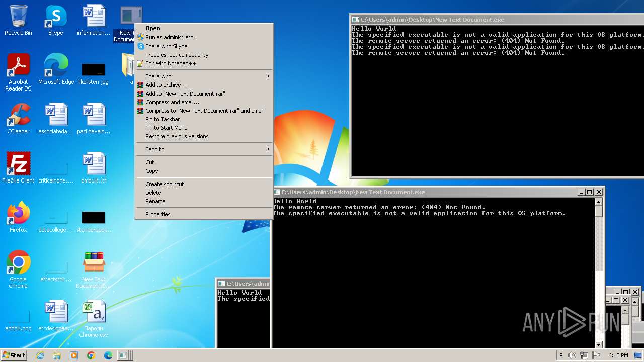
Task: Select Share with Skype menu entry
Action: [x=204, y=46]
